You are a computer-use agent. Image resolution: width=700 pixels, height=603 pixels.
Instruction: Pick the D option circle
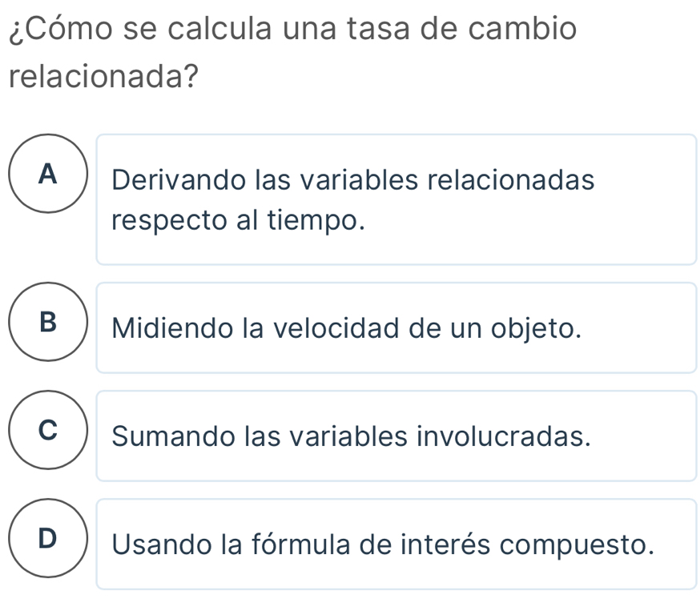point(48,540)
